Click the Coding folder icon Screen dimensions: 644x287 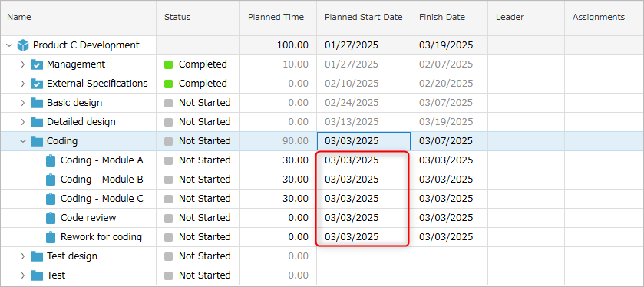pyautogui.click(x=37, y=141)
